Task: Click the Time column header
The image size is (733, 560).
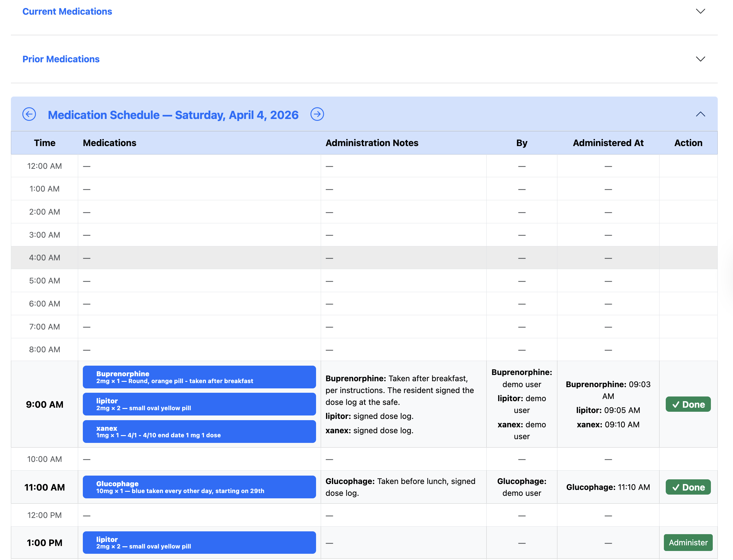Action: click(45, 143)
